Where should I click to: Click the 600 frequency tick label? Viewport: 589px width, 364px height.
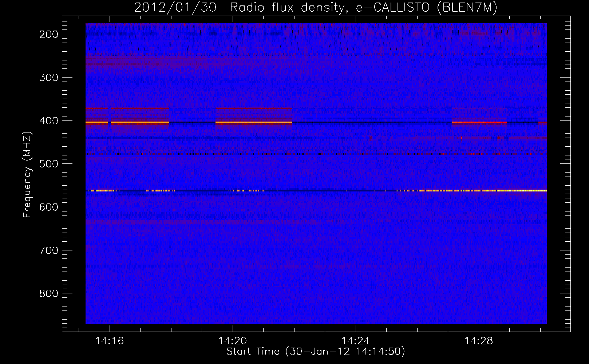[49, 207]
